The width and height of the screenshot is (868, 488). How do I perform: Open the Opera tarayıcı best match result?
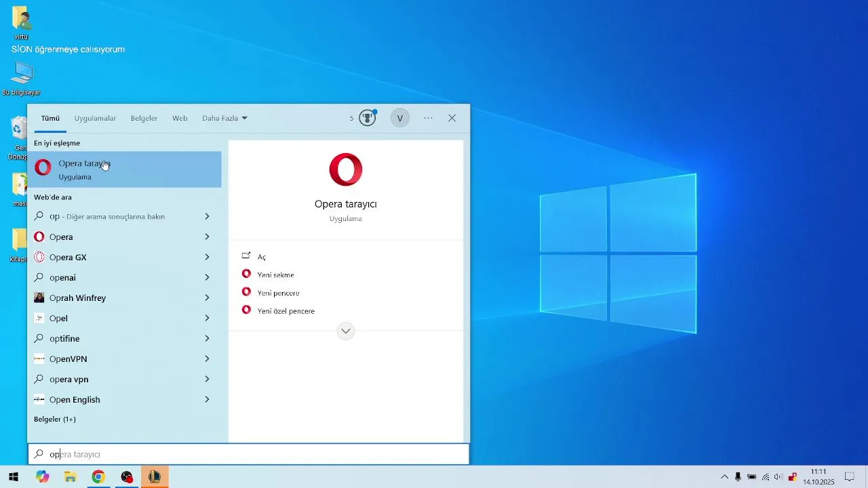(x=124, y=169)
